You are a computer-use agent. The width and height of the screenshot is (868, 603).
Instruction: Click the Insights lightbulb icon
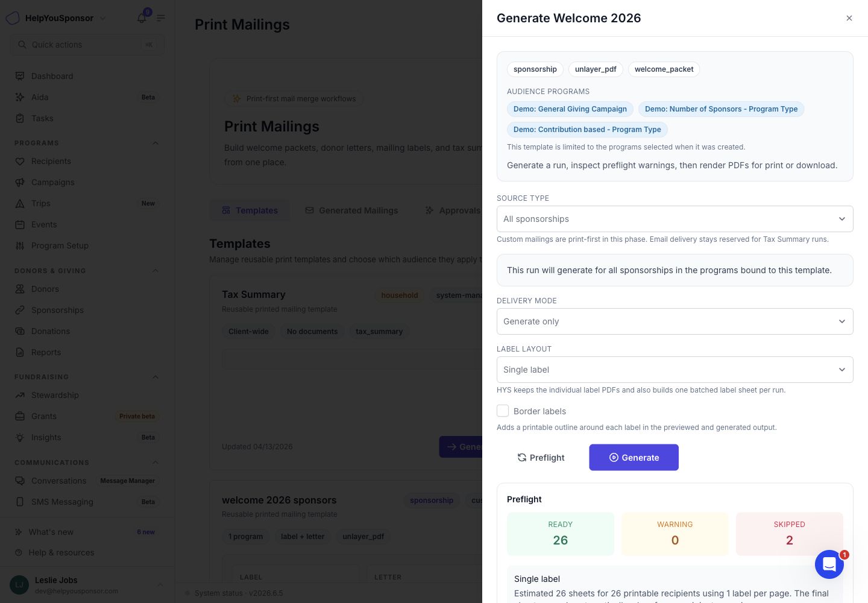[x=20, y=437]
